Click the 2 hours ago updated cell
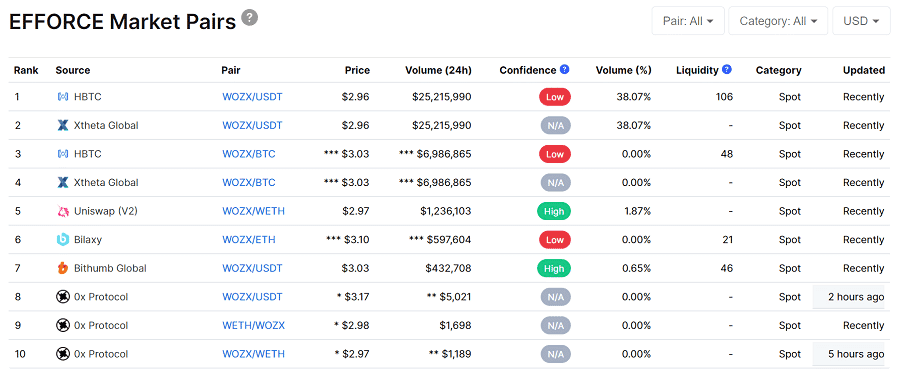 [848, 297]
